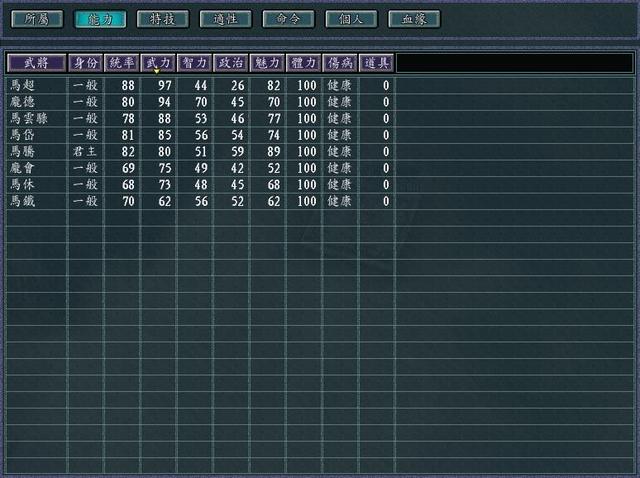Switch to the 適性 tab
Screen dimensions: 640x478
(x=226, y=19)
